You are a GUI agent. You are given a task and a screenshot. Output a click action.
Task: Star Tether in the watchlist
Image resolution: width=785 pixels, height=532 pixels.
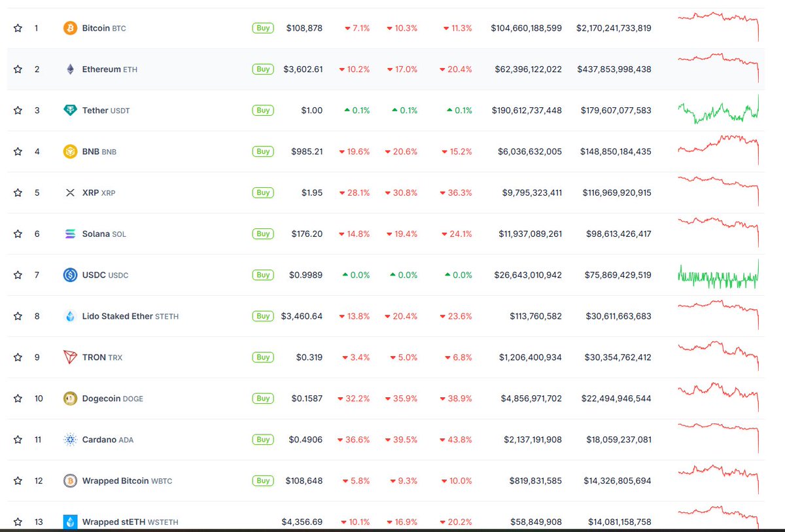click(18, 111)
